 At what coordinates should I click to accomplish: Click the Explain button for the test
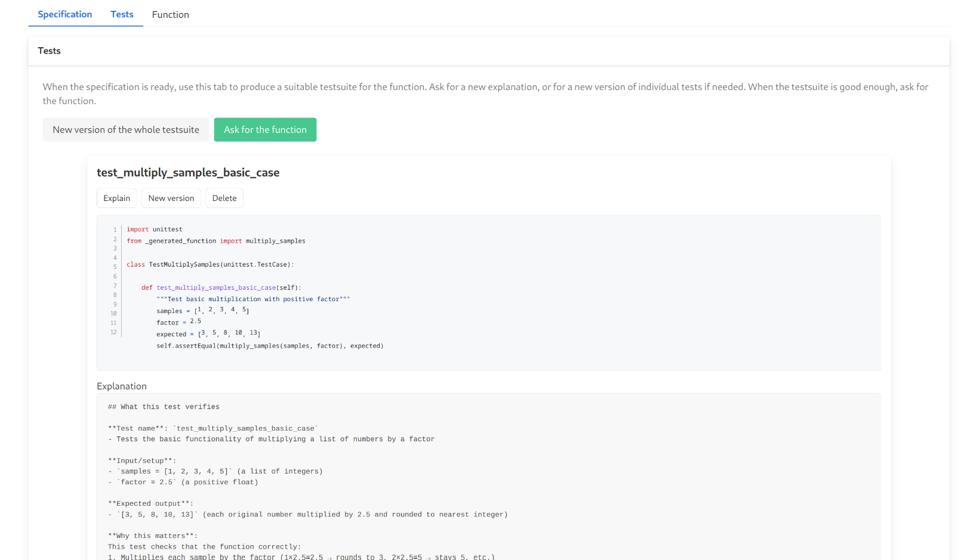[x=116, y=199]
